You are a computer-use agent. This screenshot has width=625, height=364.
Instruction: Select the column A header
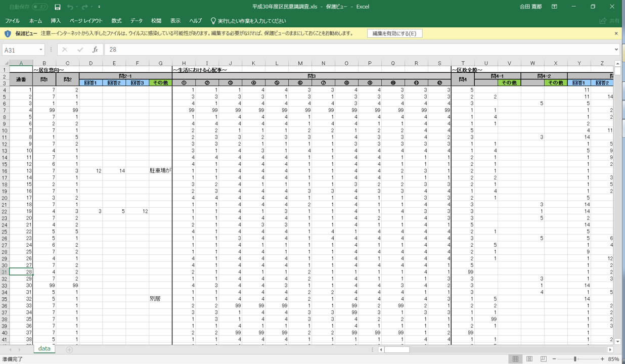tap(21, 63)
